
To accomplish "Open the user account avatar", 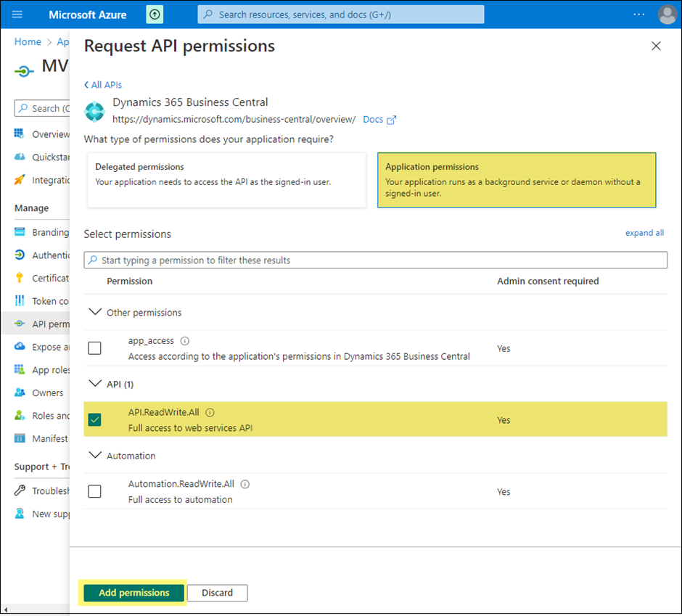I will (667, 15).
